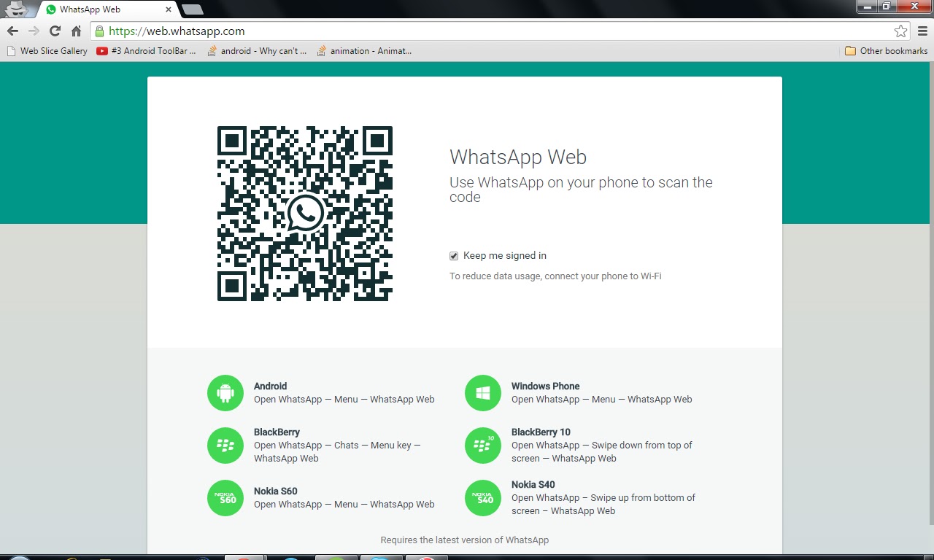Click the Android robot icon
This screenshot has height=560, width=934.
tap(225, 393)
